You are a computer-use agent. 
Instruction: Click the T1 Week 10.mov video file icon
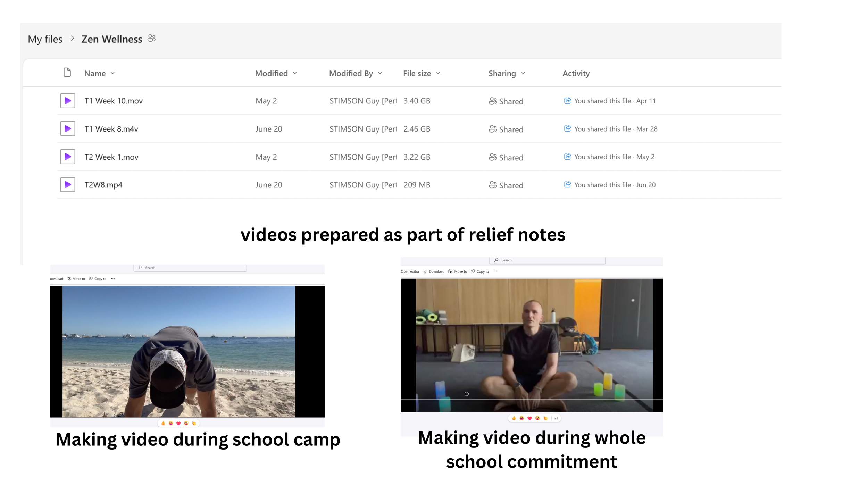68,101
